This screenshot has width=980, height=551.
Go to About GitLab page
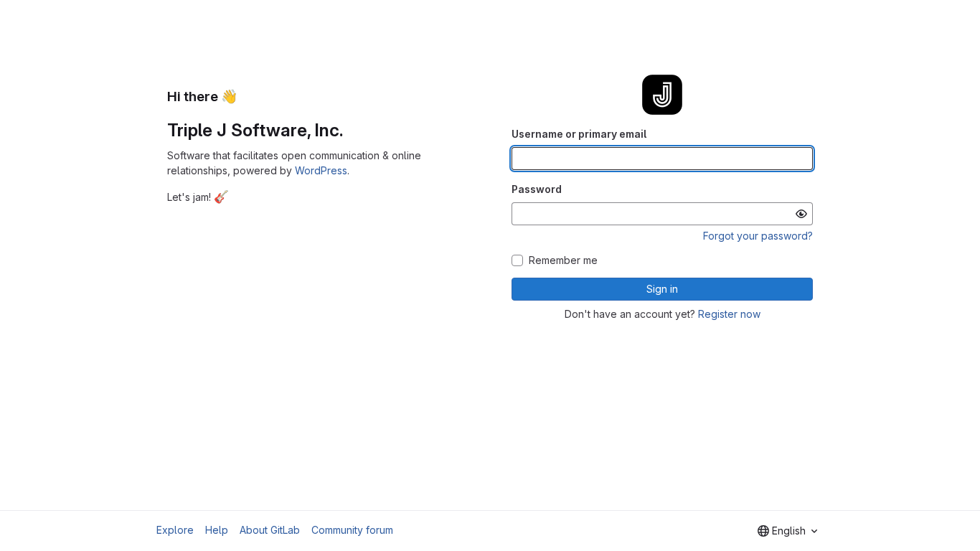(x=270, y=530)
